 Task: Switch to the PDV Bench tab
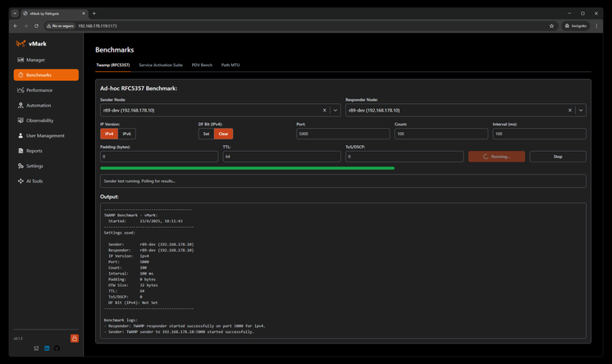202,65
